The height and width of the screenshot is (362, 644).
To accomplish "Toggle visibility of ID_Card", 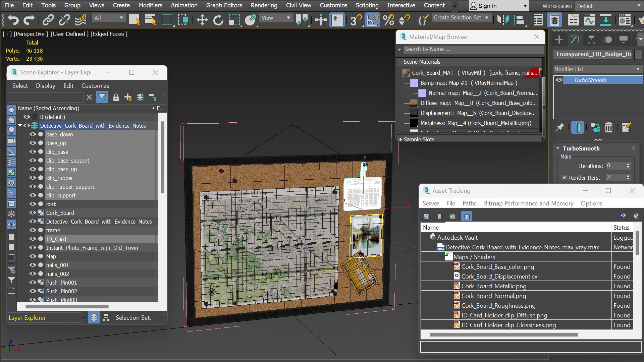I will pyautogui.click(x=33, y=239).
